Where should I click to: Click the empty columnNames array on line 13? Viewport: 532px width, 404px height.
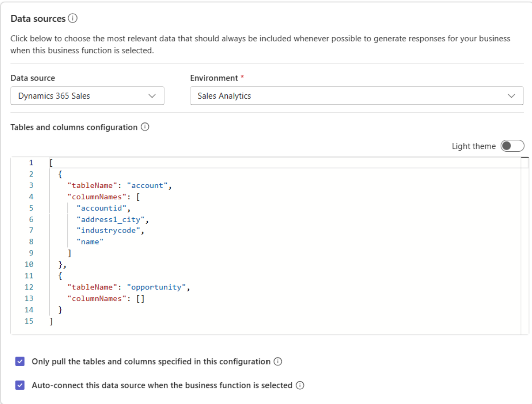pyautogui.click(x=141, y=298)
